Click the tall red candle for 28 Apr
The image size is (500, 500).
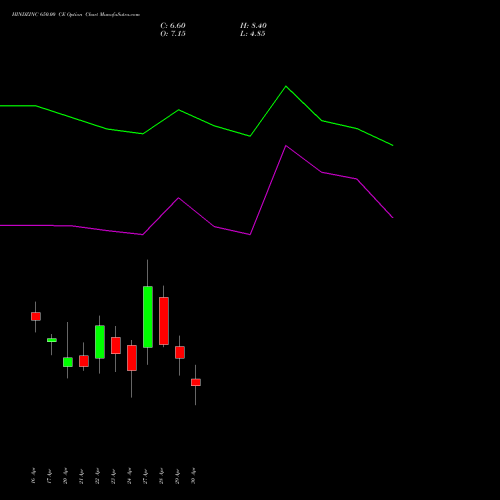[x=164, y=321]
